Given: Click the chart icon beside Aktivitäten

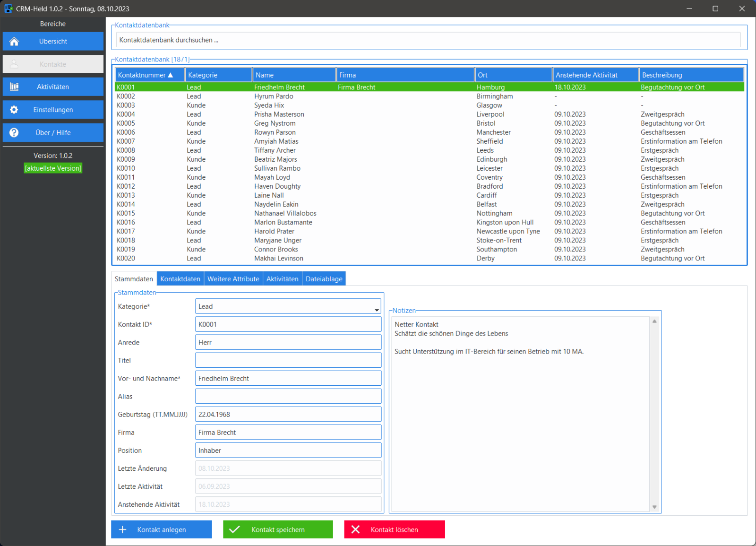Looking at the screenshot, I should [14, 87].
